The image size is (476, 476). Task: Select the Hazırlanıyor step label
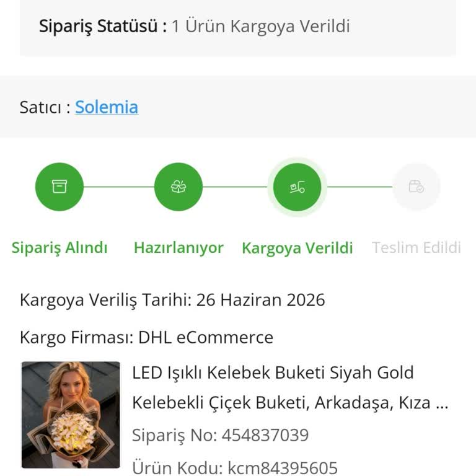point(178,247)
